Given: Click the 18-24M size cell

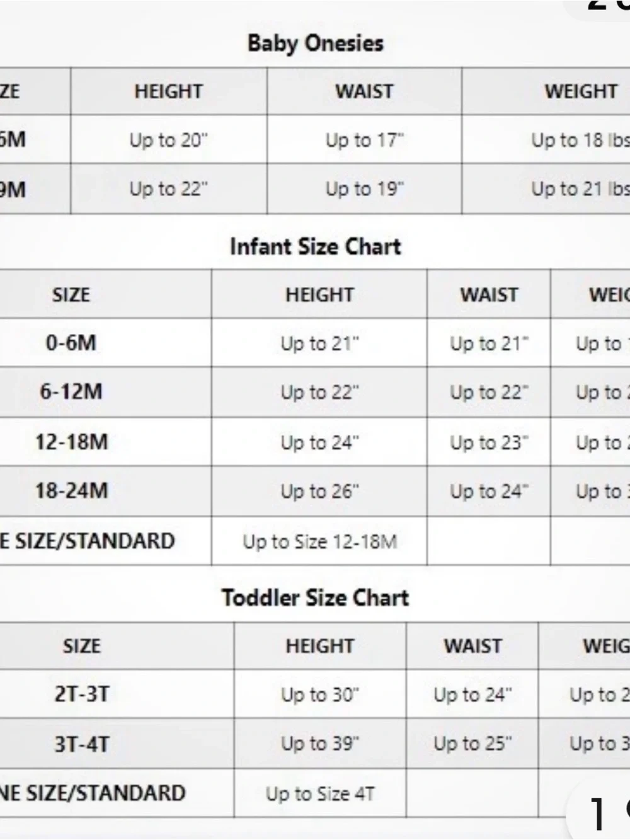Looking at the screenshot, I should [71, 491].
